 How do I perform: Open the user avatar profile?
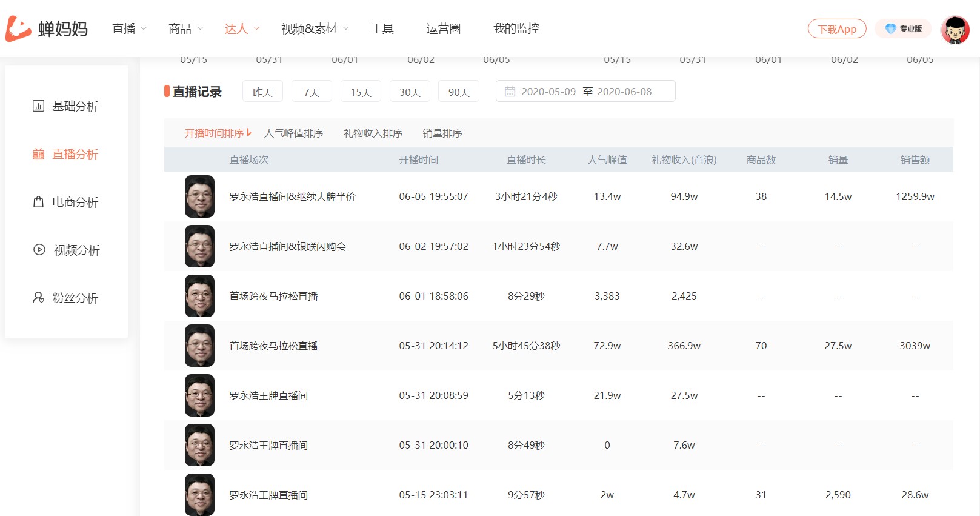[955, 29]
